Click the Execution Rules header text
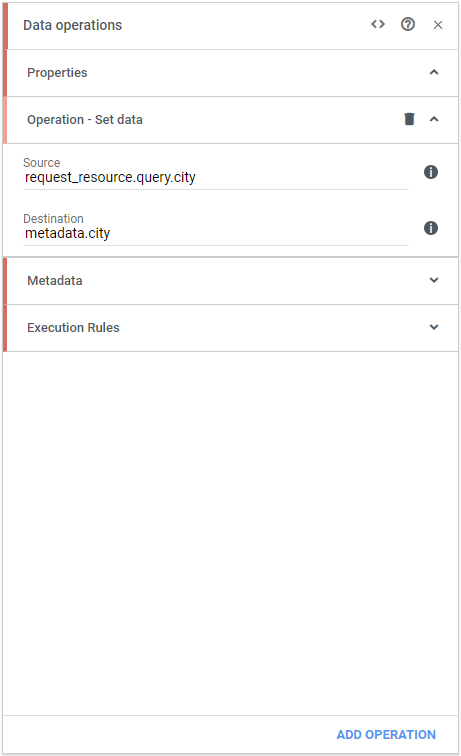 coord(73,327)
